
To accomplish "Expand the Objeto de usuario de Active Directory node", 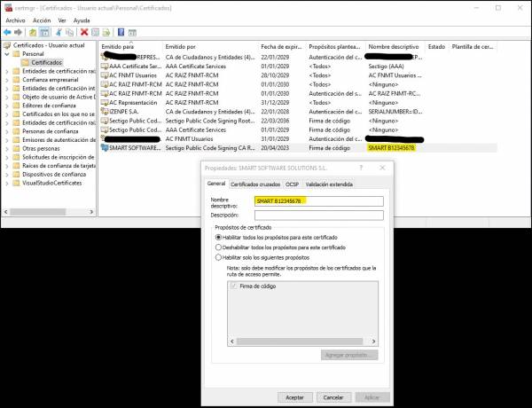I will tap(7, 97).
